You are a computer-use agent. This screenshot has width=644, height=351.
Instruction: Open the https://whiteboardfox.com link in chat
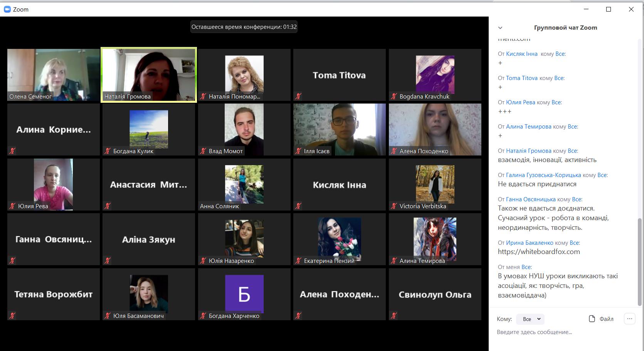point(539,252)
